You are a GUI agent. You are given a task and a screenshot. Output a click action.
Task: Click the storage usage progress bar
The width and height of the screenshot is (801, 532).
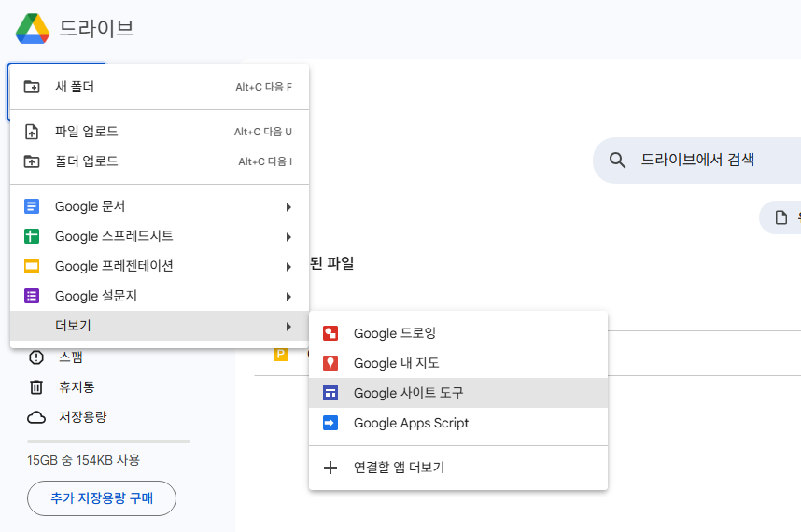coord(109,441)
